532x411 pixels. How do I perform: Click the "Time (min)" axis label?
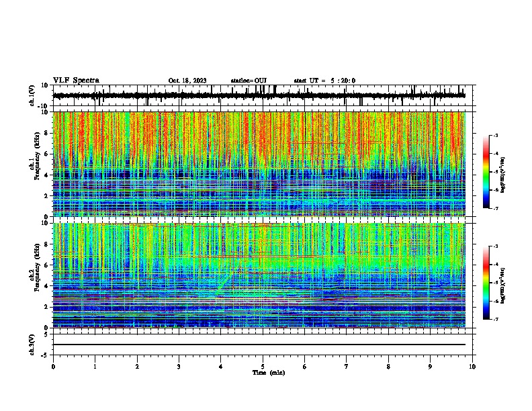269,373
